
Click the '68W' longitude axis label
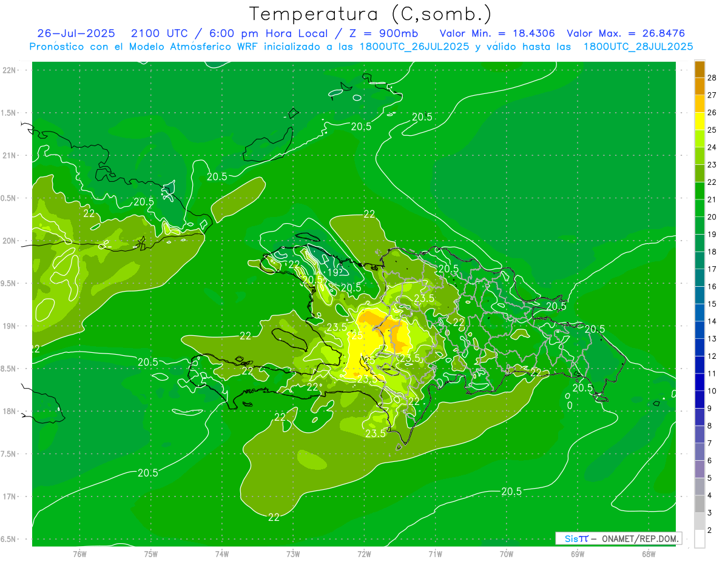[x=649, y=554]
